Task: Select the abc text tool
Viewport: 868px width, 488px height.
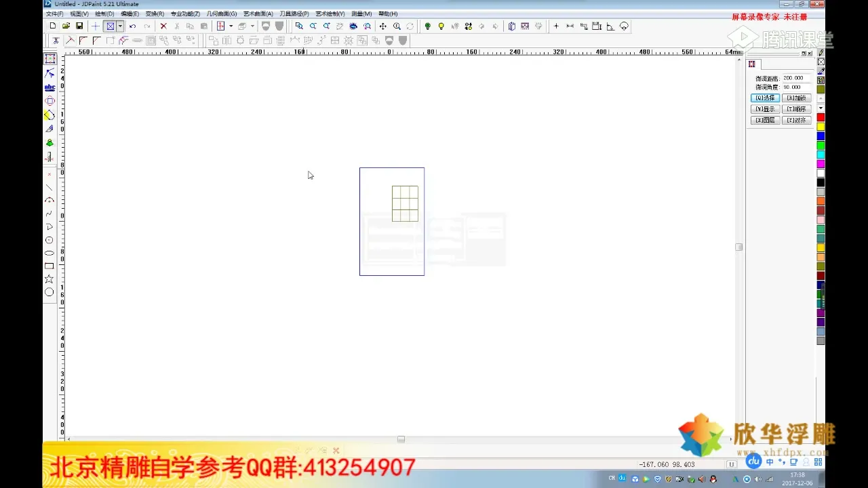Action: 50,87
